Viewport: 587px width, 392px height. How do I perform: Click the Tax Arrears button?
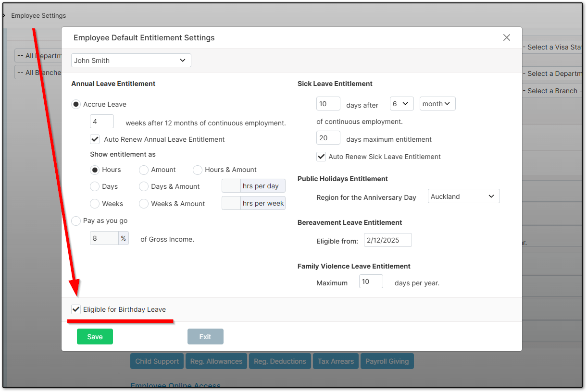[x=336, y=361]
